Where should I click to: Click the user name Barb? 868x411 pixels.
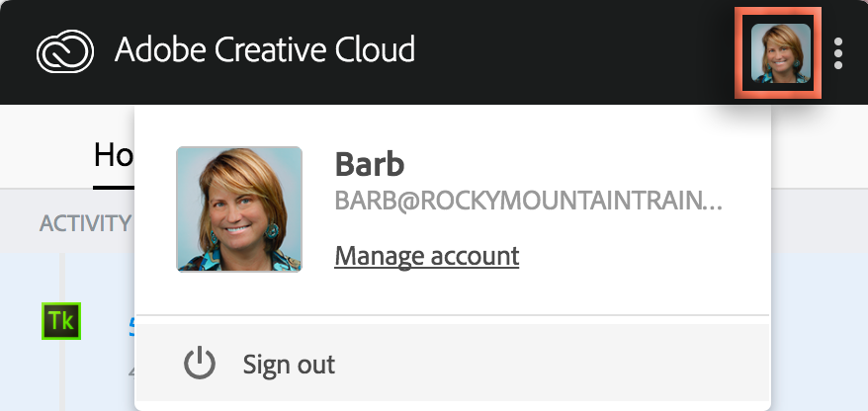coord(370,163)
